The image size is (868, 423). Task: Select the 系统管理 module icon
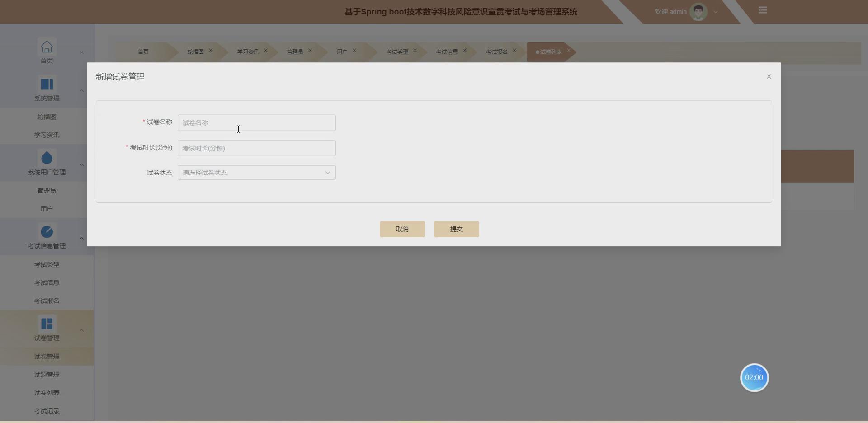(47, 84)
